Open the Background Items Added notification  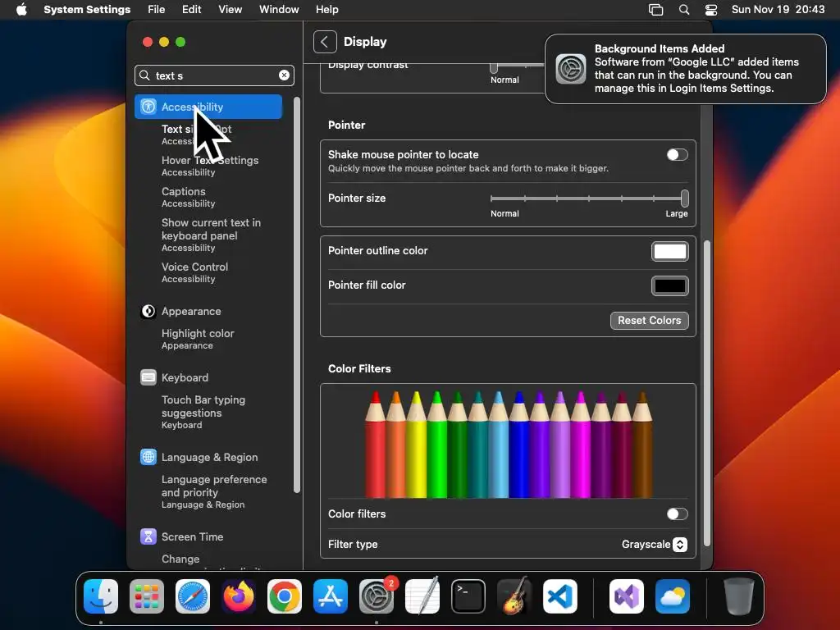(x=686, y=69)
